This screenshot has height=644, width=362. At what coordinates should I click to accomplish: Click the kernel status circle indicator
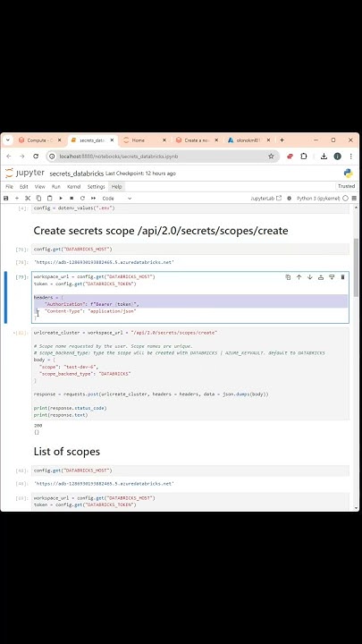[x=346, y=199]
